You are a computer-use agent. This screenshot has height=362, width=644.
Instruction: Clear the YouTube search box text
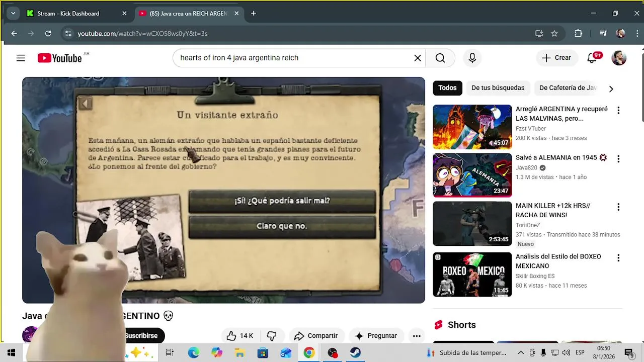coord(418,58)
